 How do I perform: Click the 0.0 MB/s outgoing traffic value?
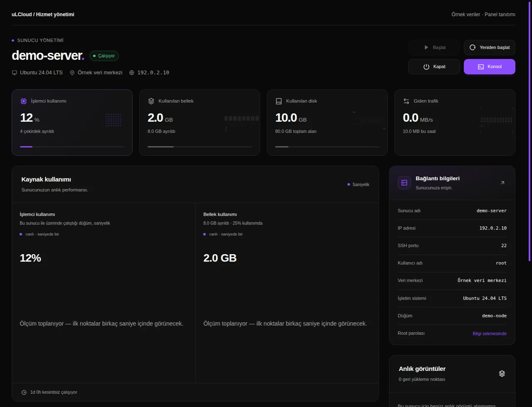418,118
